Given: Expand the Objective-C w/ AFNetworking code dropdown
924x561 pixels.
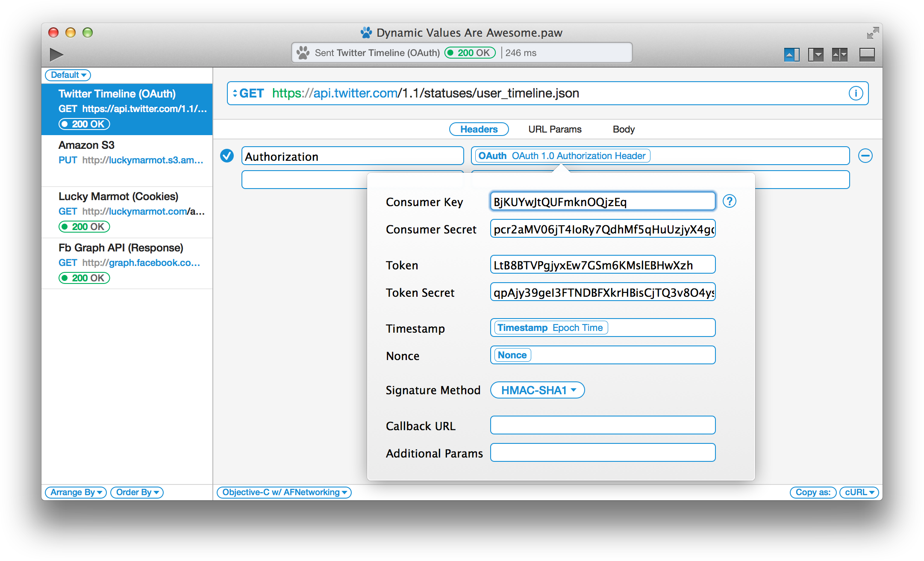Looking at the screenshot, I should tap(284, 492).
